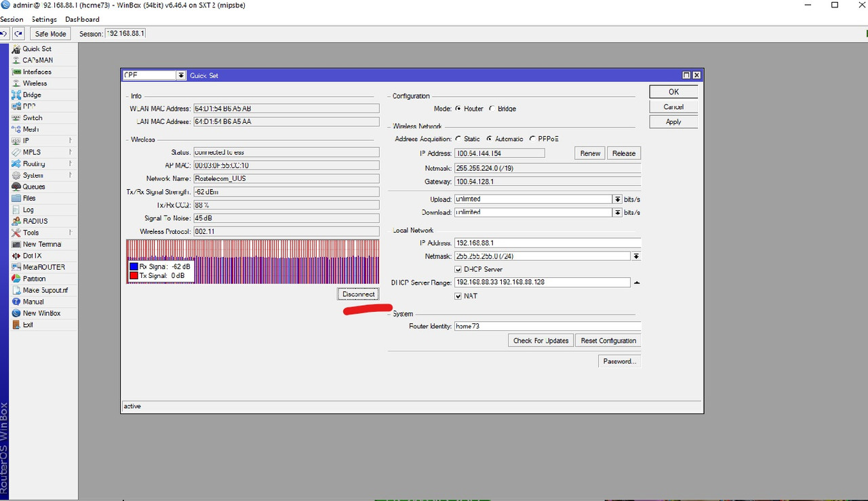Click Check For Updates
This screenshot has width=868, height=501.
pyautogui.click(x=540, y=340)
